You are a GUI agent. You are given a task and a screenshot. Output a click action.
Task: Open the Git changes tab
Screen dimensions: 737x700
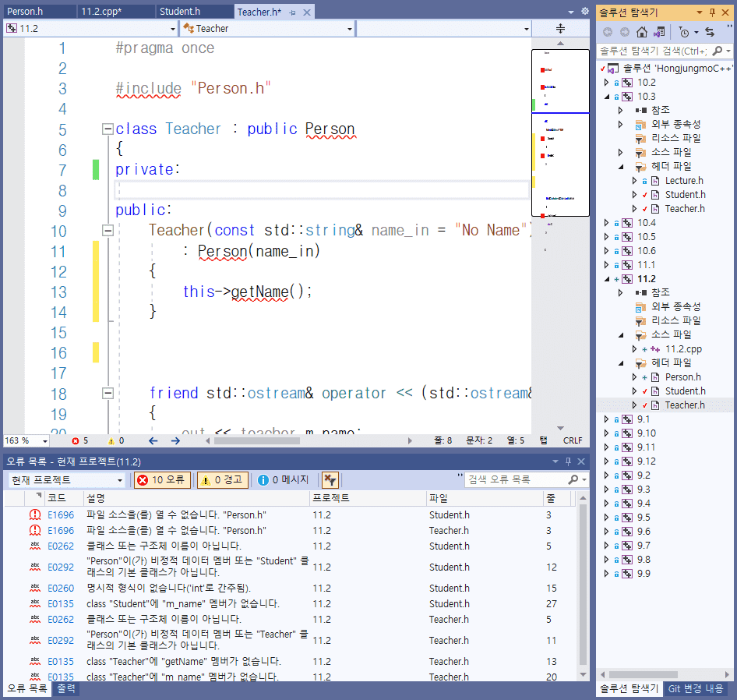[696, 688]
